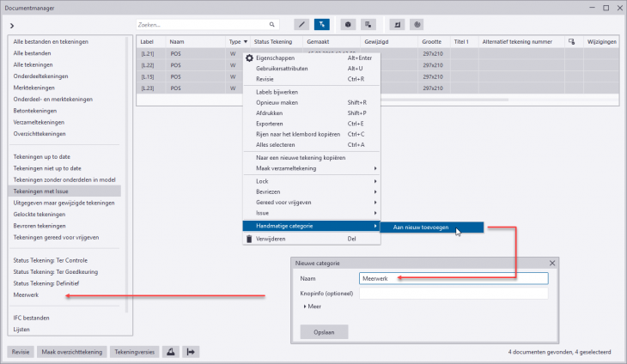The width and height of the screenshot is (627, 364).
Task: Open the Lock submenu
Action: (x=311, y=181)
